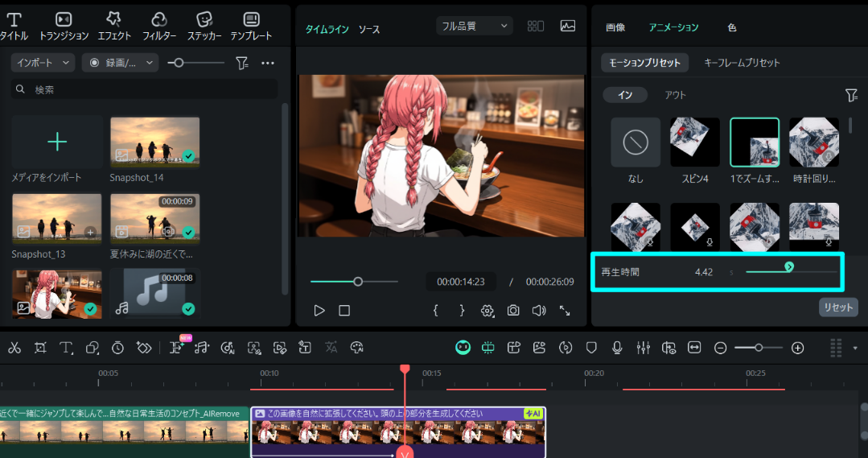Open the audio mixer
Screen dimensions: 868x458
643,348
